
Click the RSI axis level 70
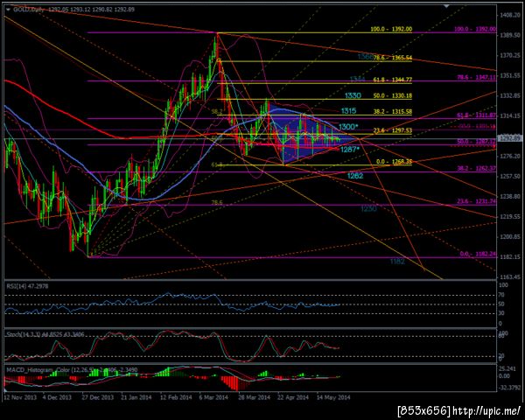[501, 295]
